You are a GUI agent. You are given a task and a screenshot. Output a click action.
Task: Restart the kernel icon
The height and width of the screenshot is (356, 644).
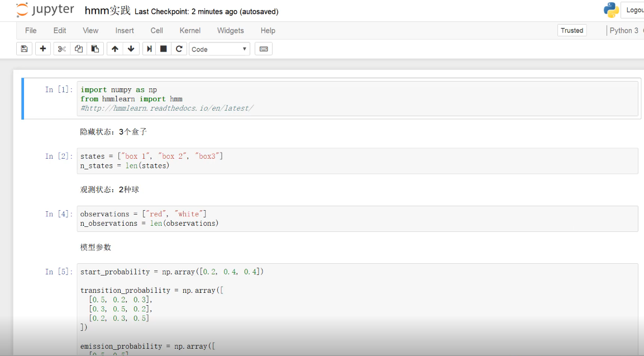[x=179, y=49]
